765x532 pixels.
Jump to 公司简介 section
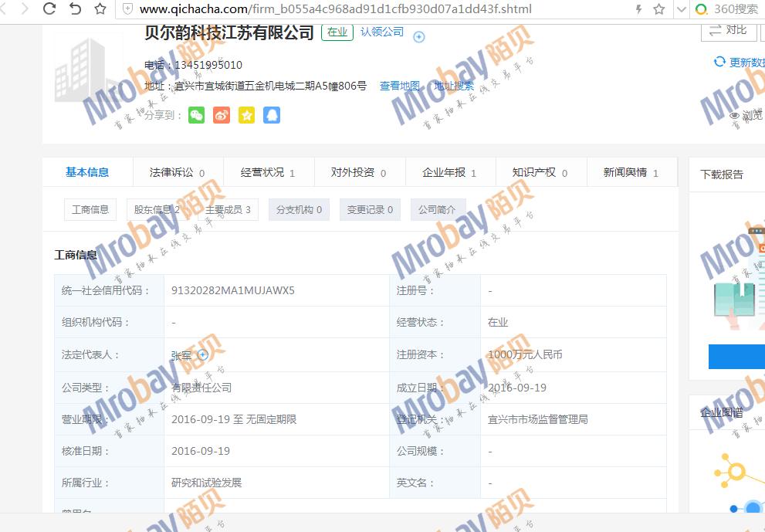pos(437,209)
